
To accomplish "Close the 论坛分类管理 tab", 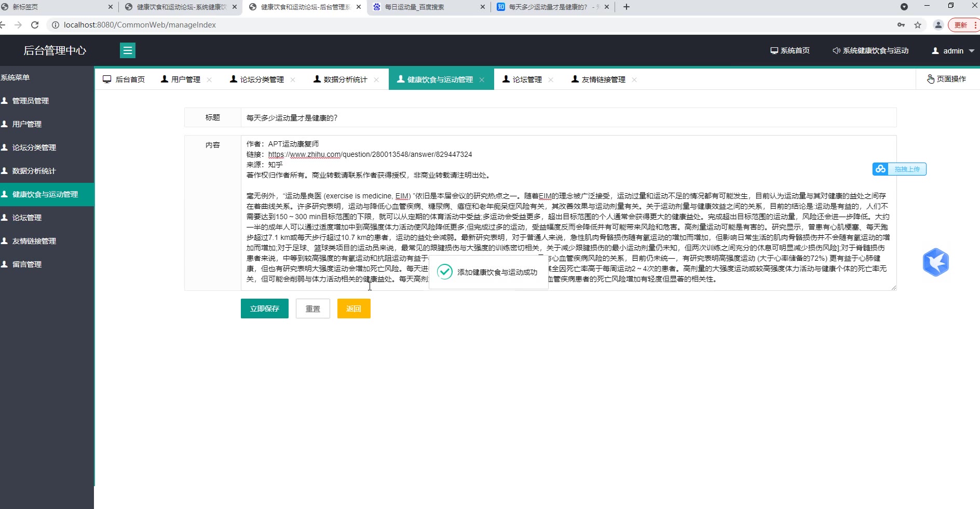I will coord(293,79).
